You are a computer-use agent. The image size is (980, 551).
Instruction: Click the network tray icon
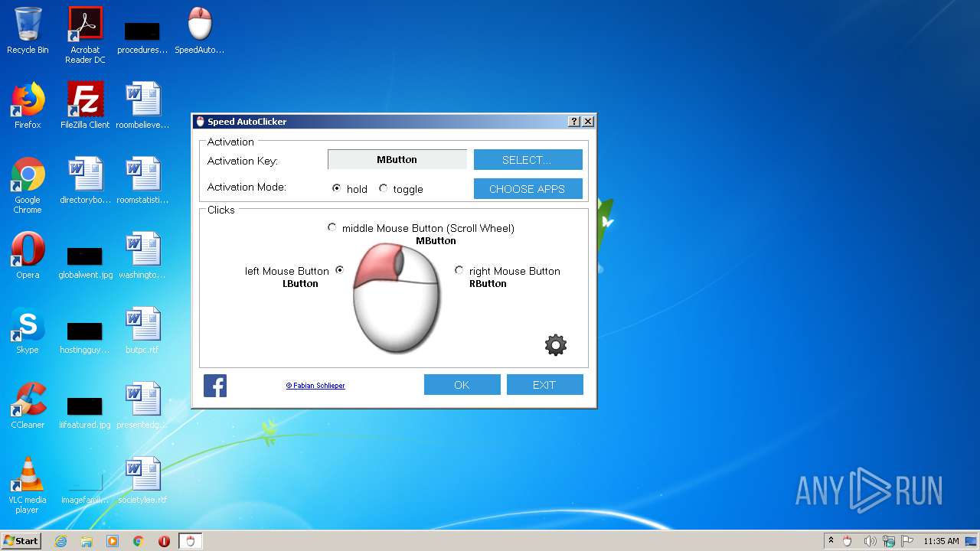tap(889, 541)
